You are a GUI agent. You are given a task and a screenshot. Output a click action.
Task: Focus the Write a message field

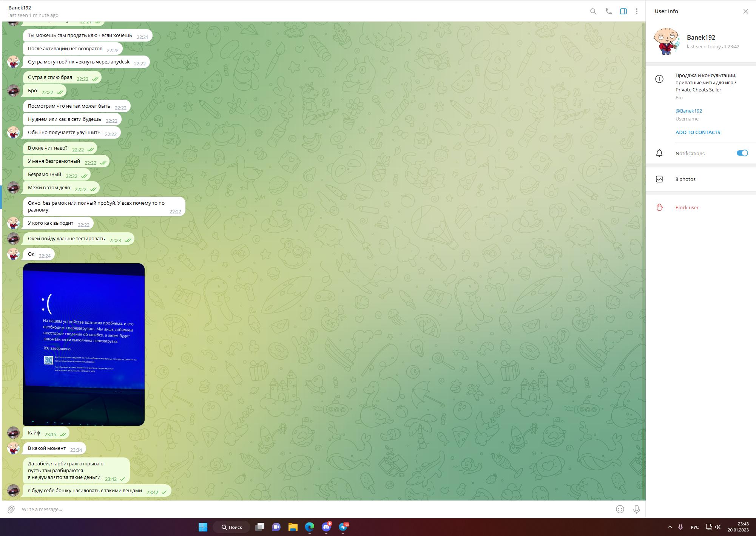coord(302,509)
